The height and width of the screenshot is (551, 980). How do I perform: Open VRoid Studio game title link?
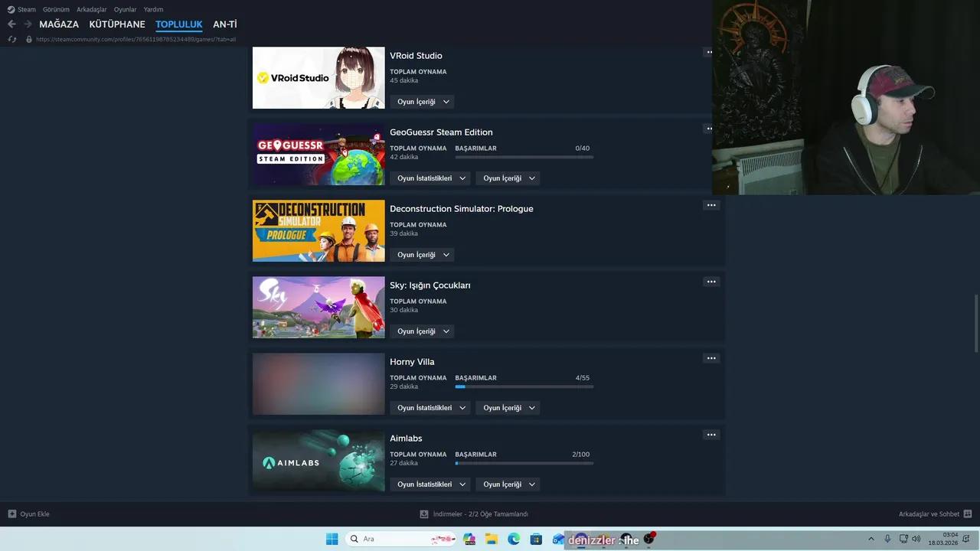[x=416, y=56]
